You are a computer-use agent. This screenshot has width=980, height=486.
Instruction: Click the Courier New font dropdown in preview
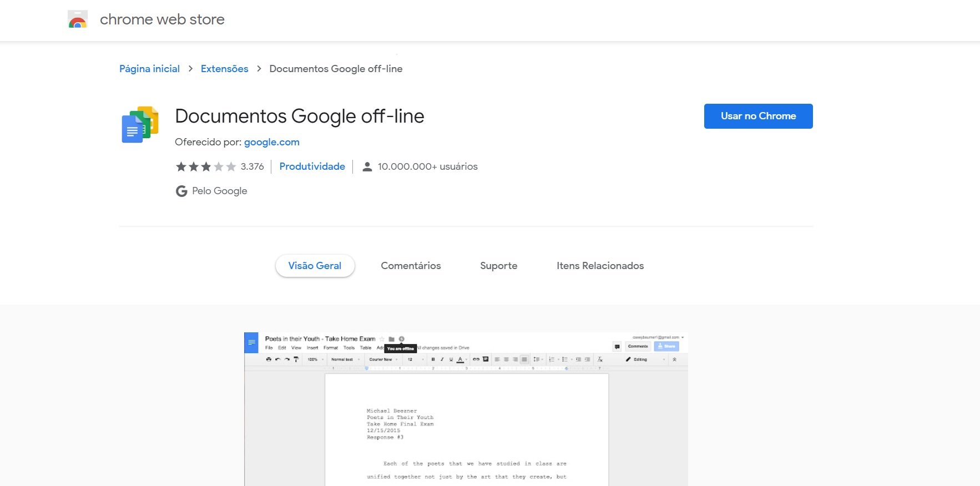click(x=383, y=360)
